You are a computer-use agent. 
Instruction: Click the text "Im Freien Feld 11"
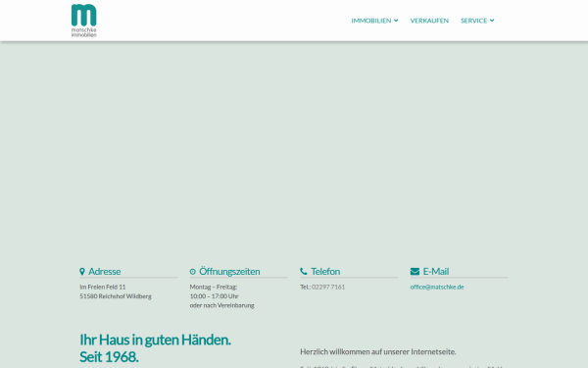[x=102, y=287]
